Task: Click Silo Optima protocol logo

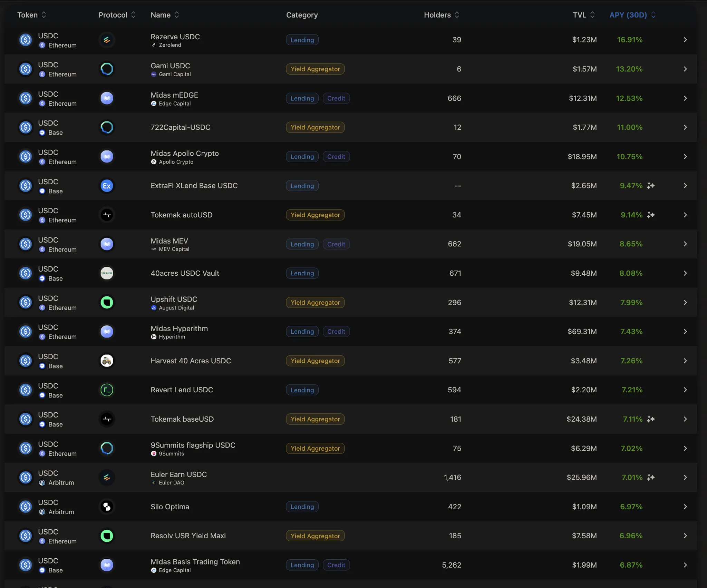Action: 107,507
